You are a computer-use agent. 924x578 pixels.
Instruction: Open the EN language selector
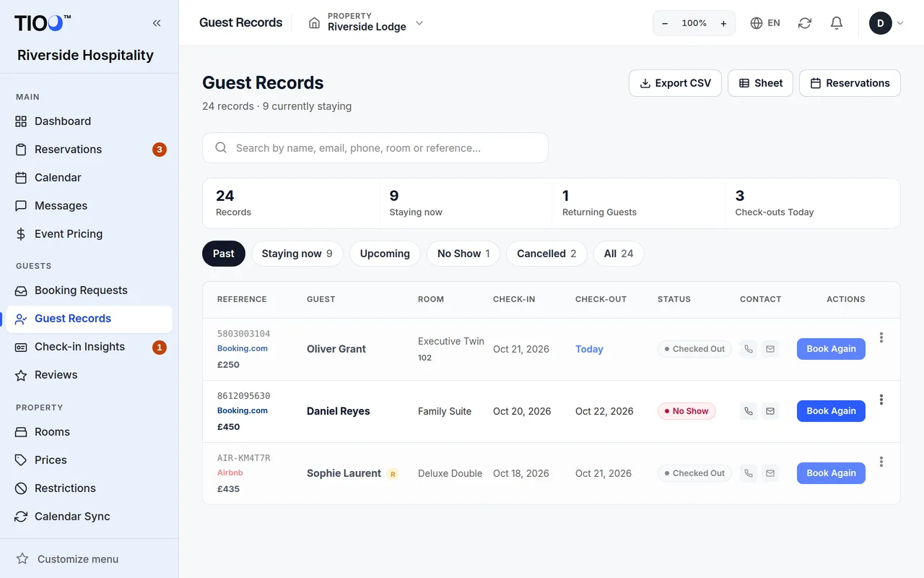click(x=765, y=23)
